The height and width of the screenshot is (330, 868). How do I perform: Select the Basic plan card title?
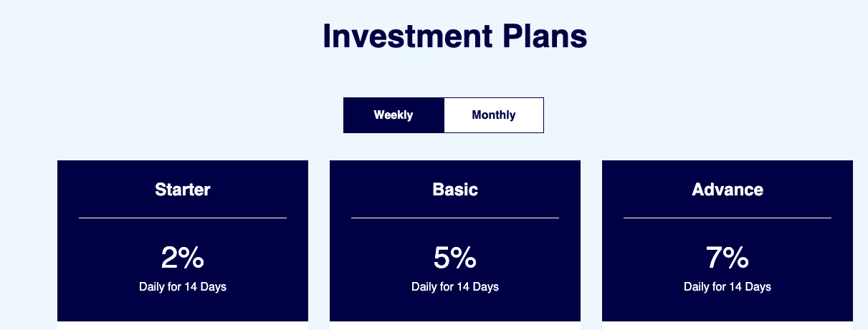coord(455,190)
